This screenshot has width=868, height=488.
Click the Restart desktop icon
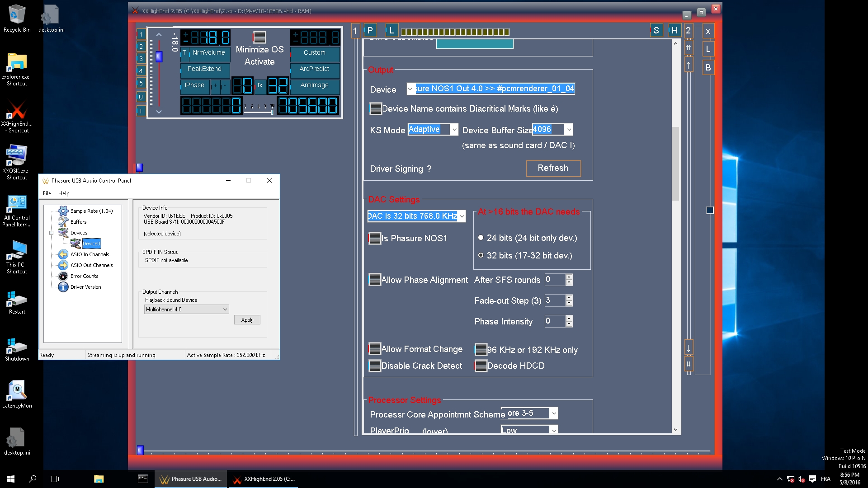pos(17,302)
